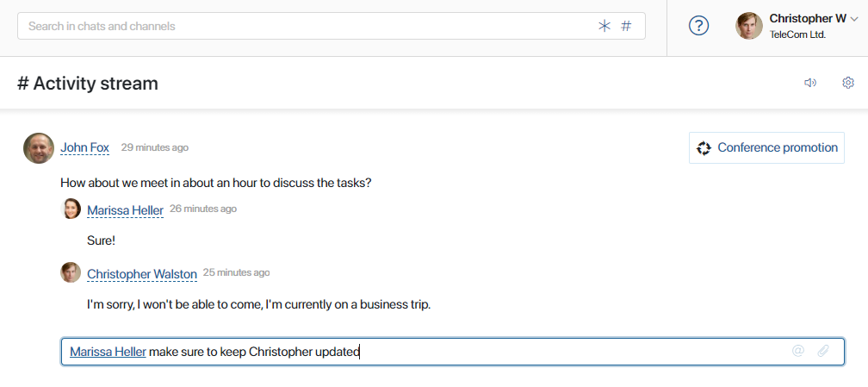Image resolution: width=868 pixels, height=387 pixels.
Task: Click John Fox's avatar photo
Action: 39,148
